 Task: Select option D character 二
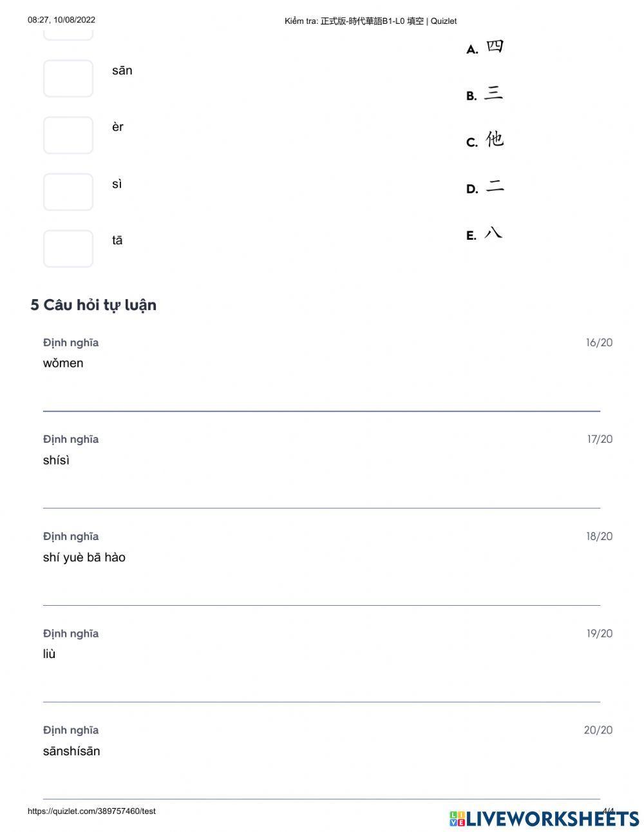click(495, 187)
